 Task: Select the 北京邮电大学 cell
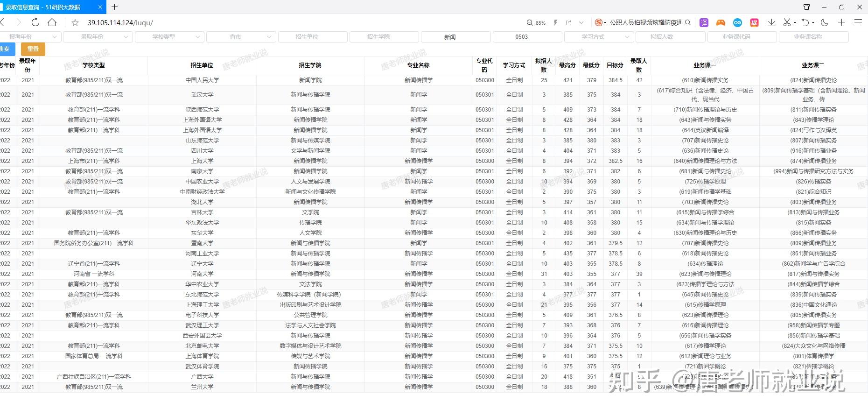(x=202, y=346)
